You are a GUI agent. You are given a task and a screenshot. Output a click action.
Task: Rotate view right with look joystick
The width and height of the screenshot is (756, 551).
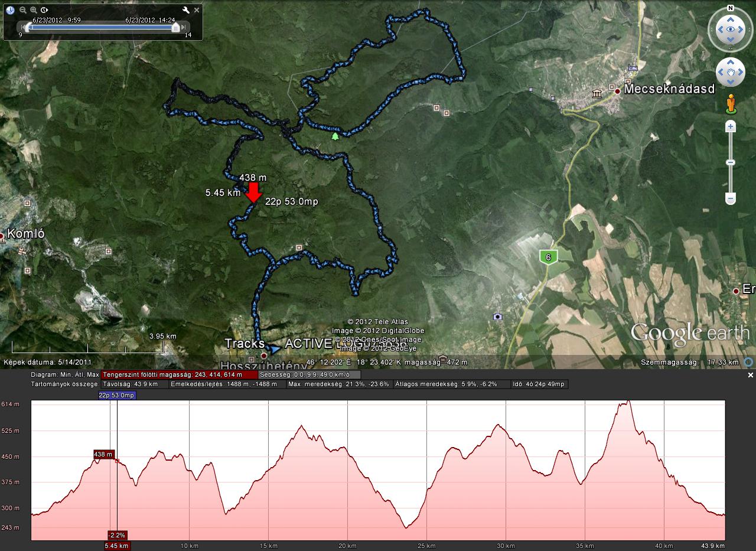742,30
